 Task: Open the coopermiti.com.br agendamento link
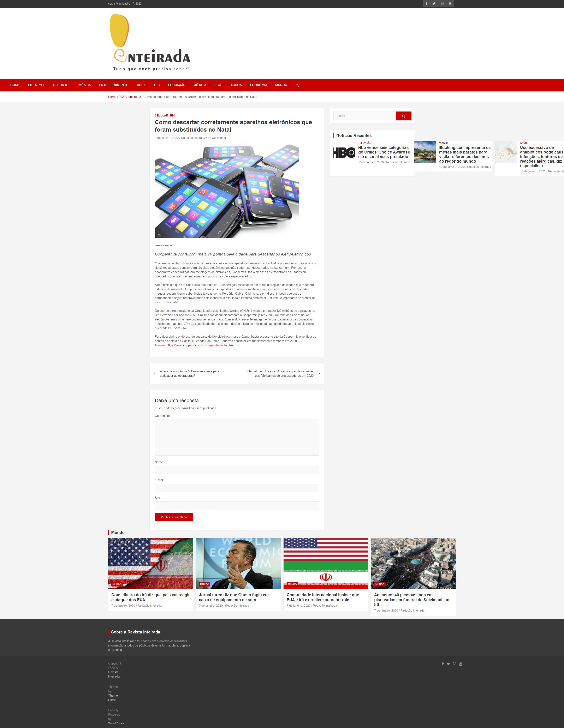click(x=200, y=345)
